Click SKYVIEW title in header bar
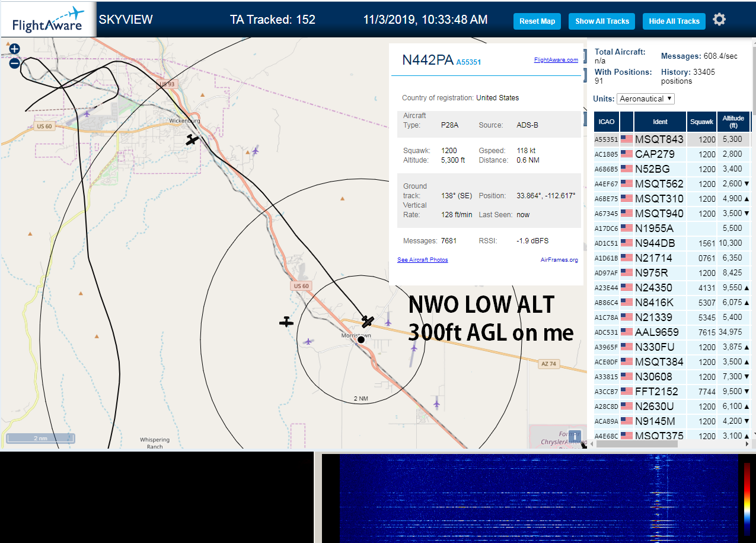This screenshot has width=756, height=543. pos(126,20)
